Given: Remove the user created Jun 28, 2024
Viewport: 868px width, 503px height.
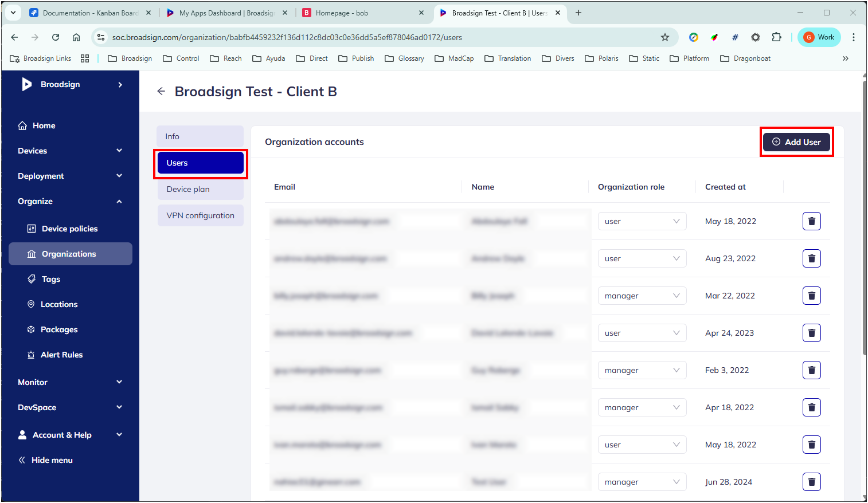Looking at the screenshot, I should (x=811, y=482).
